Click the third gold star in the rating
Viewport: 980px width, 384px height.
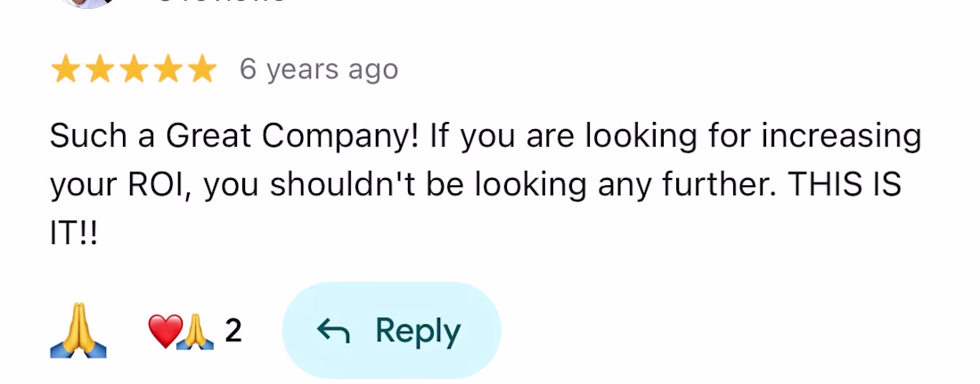point(134,69)
